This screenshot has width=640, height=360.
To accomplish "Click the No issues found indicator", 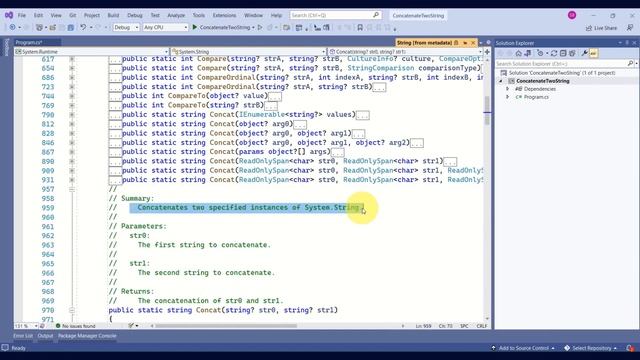I will point(76,326).
